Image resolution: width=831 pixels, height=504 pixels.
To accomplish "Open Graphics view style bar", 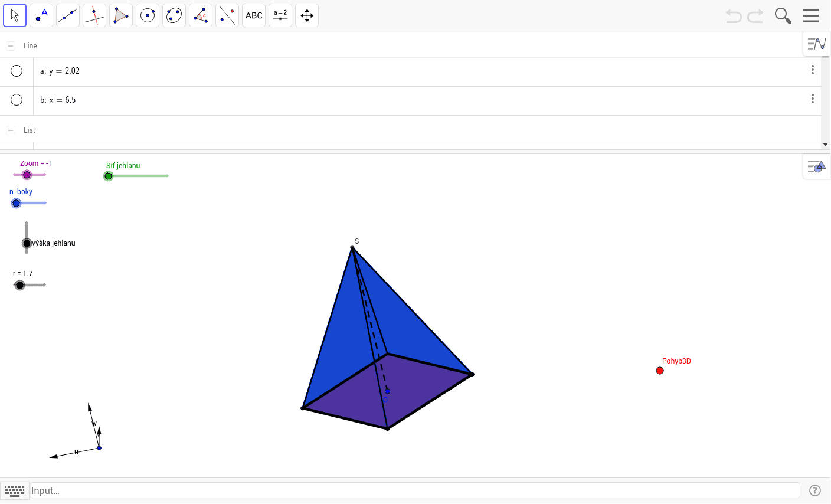I will coord(817,166).
